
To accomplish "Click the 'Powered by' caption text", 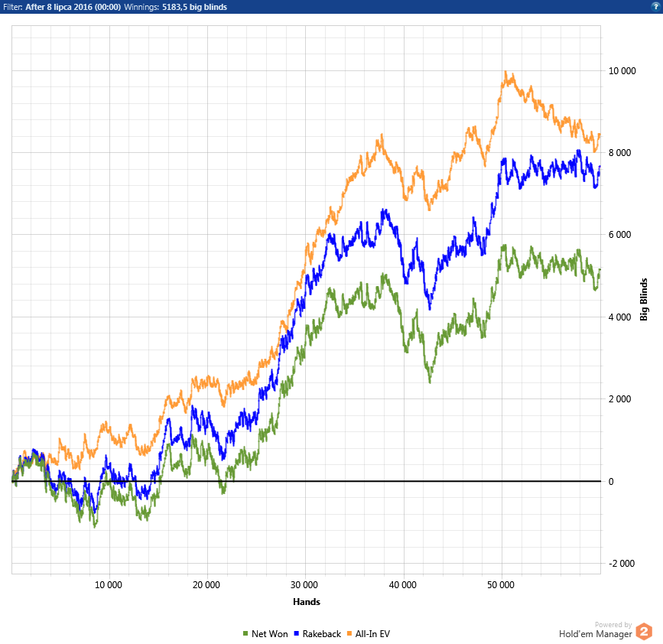I will point(613,625).
